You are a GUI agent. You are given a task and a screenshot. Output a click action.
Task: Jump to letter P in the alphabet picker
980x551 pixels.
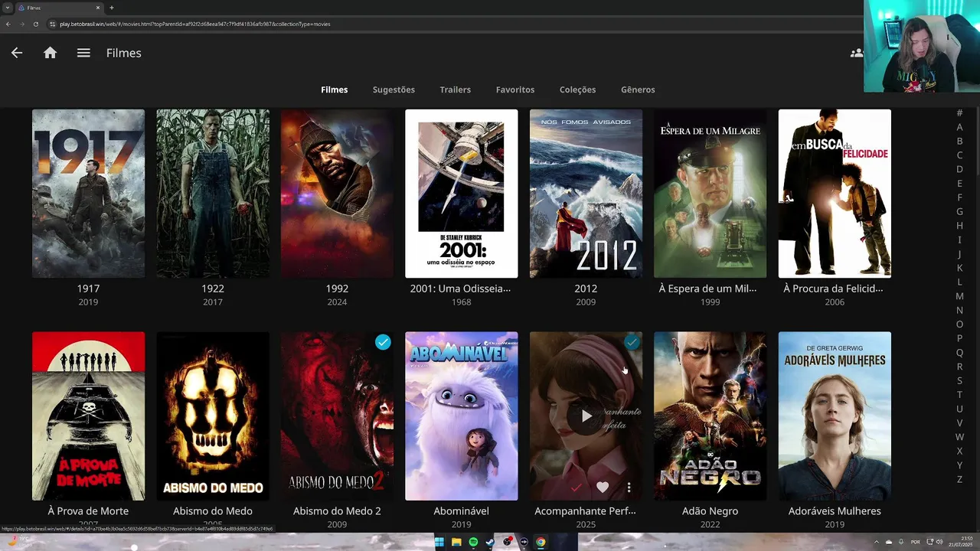click(959, 338)
